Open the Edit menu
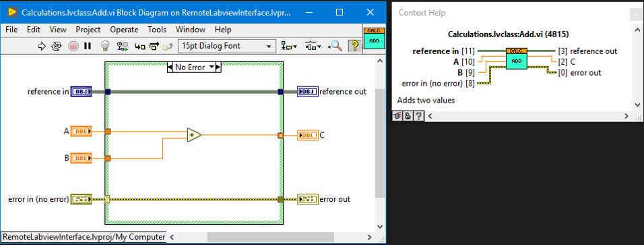This screenshot has width=644, height=245. click(34, 30)
